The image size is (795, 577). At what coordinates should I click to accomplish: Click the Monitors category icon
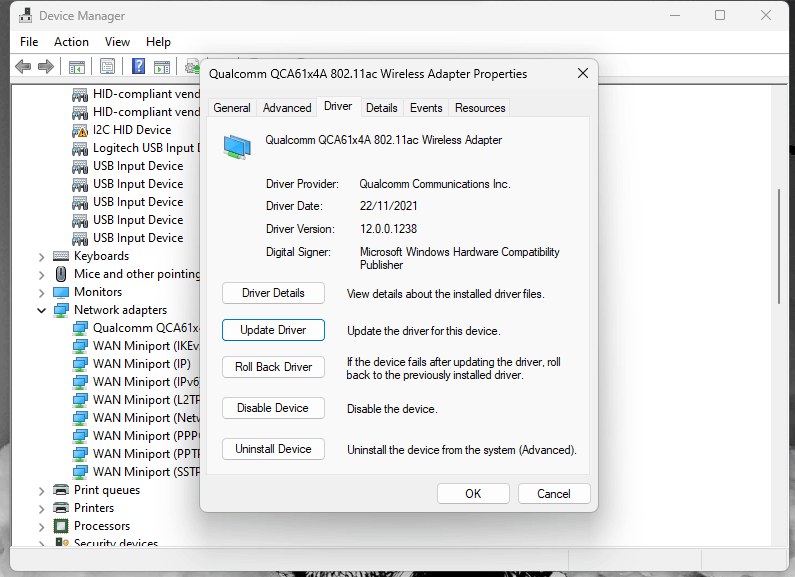click(61, 292)
